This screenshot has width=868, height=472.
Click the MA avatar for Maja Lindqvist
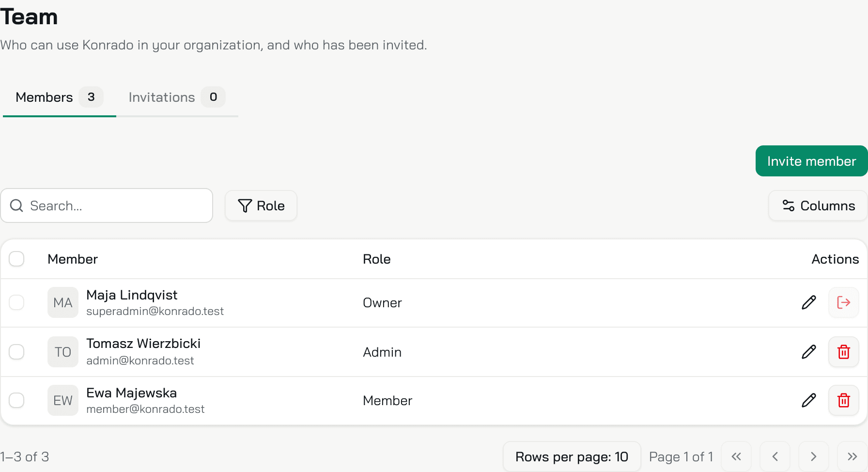[63, 302]
